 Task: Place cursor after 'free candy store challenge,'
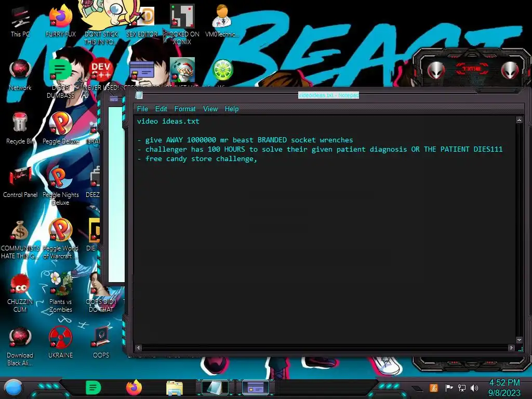pos(258,159)
